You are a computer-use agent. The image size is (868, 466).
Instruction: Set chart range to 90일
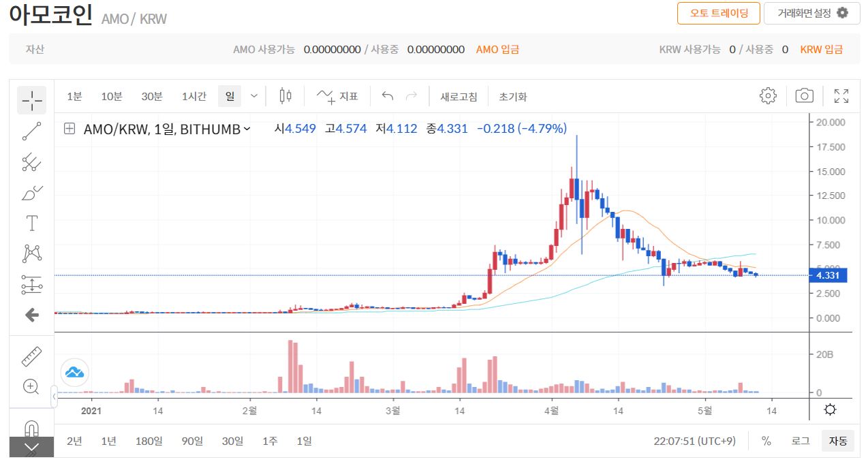191,441
